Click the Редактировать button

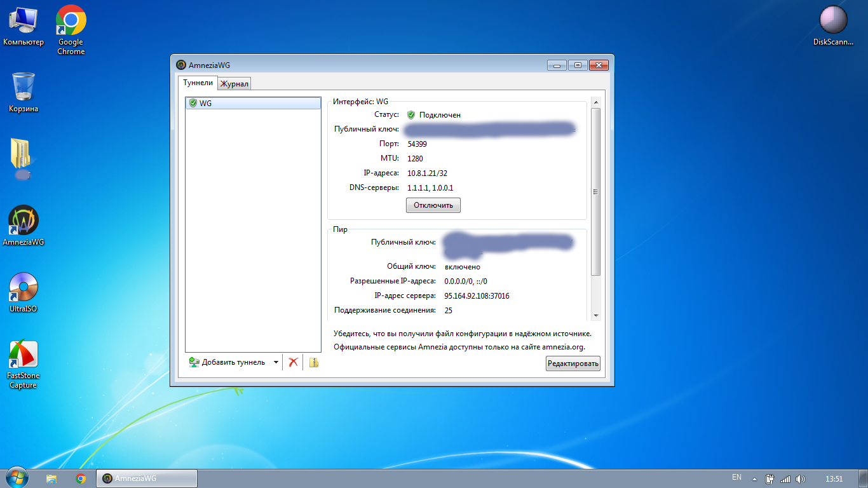coord(573,363)
